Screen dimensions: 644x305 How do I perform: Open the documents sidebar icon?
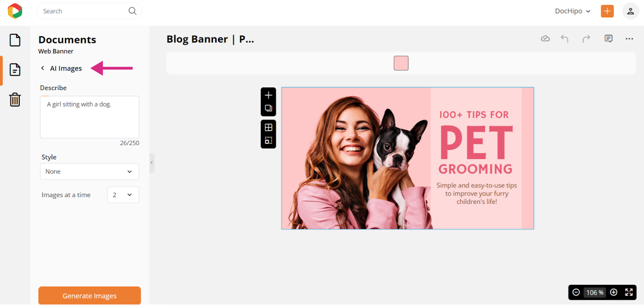(x=15, y=70)
